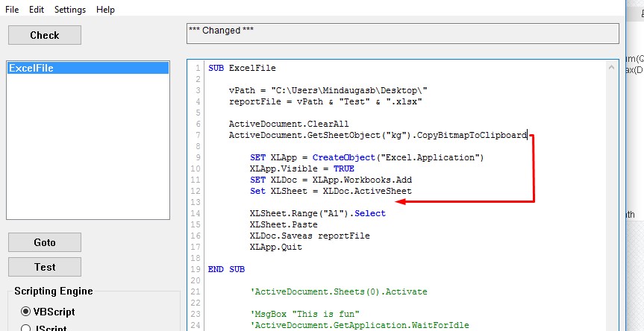The height and width of the screenshot is (331, 644).
Task: Click the 'ActiveDocument.ClearAll' line
Action: point(289,124)
